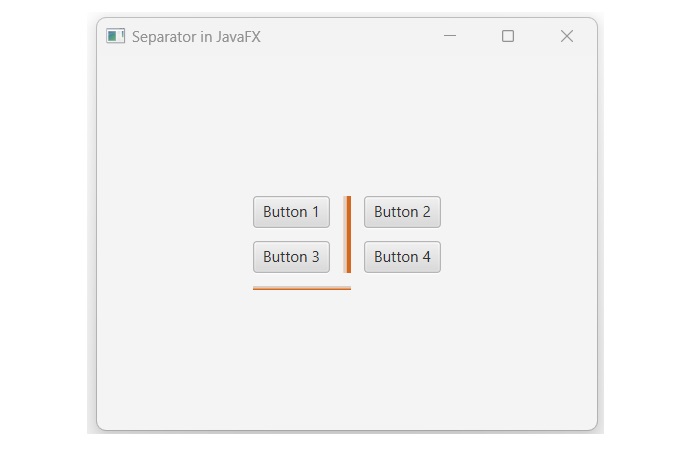Activate Button 4
The height and width of the screenshot is (450, 700).
click(x=402, y=257)
